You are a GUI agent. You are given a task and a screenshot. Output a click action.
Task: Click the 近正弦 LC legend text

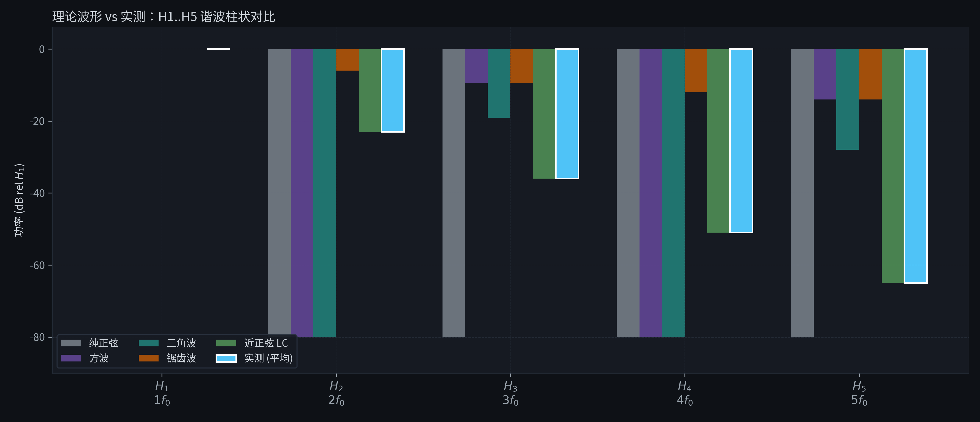coord(266,343)
